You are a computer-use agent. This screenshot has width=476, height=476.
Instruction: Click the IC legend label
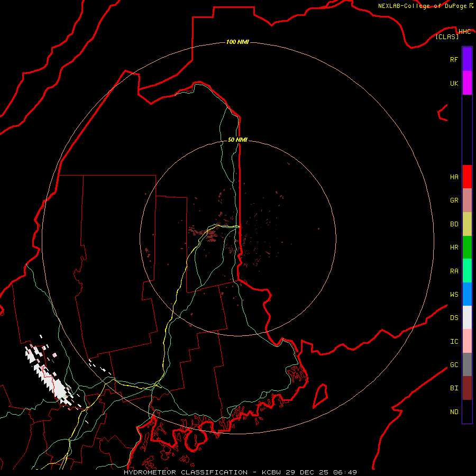click(x=454, y=341)
